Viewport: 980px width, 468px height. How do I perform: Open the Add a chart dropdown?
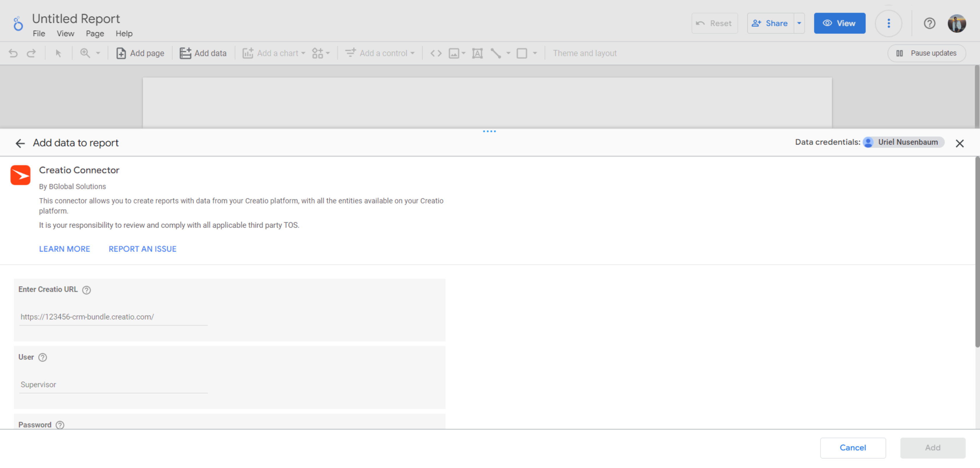tap(274, 53)
